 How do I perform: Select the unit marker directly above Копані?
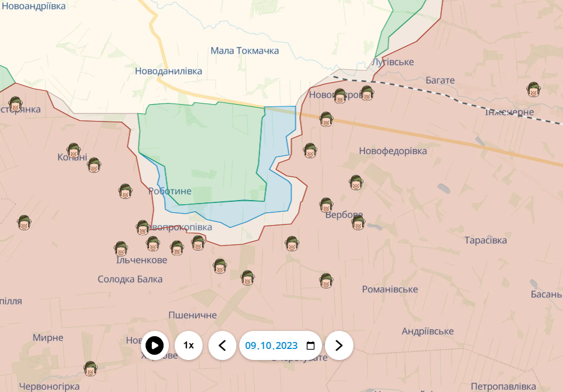pyautogui.click(x=73, y=151)
